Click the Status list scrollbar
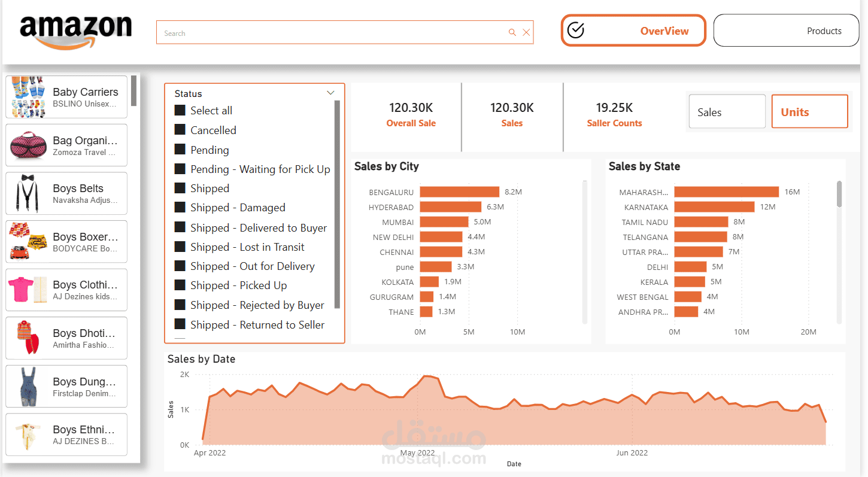Screen dimensions: 868x477 click(337, 203)
